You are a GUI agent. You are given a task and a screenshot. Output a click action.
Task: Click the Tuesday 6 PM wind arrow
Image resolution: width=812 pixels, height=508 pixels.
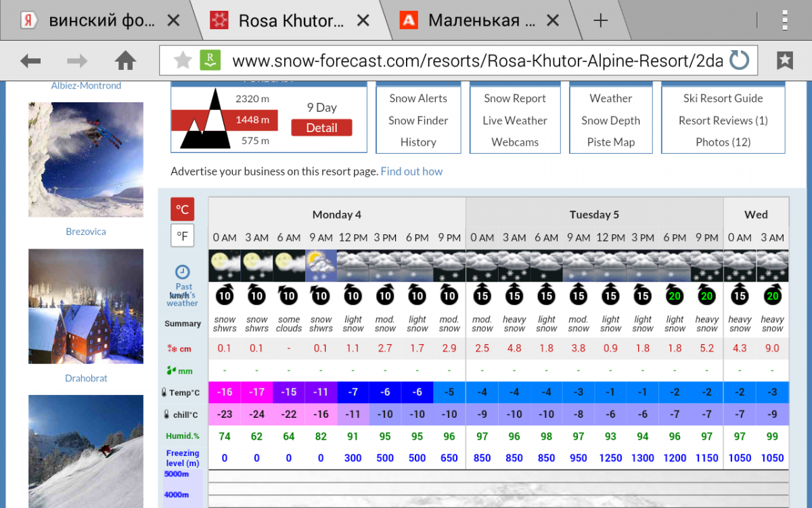[675, 295]
